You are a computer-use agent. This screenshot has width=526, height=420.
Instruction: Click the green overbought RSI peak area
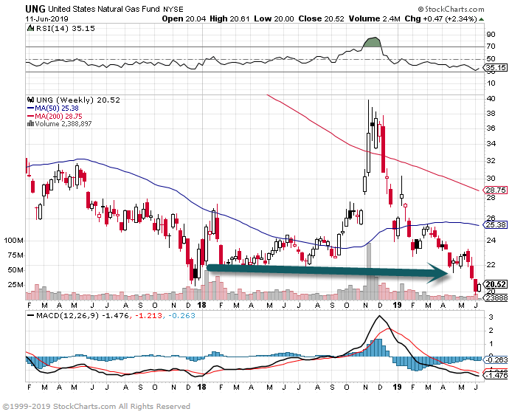coord(372,42)
